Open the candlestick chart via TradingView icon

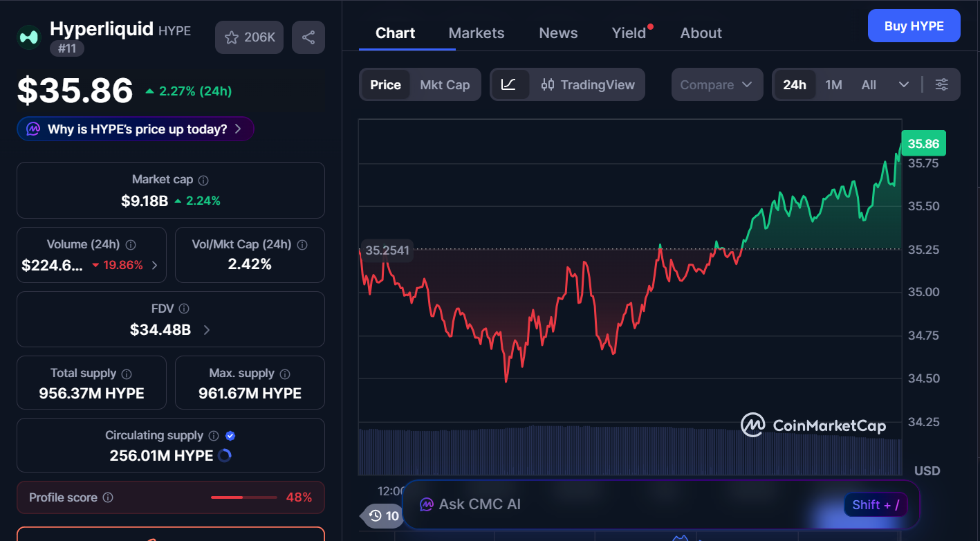tap(548, 84)
